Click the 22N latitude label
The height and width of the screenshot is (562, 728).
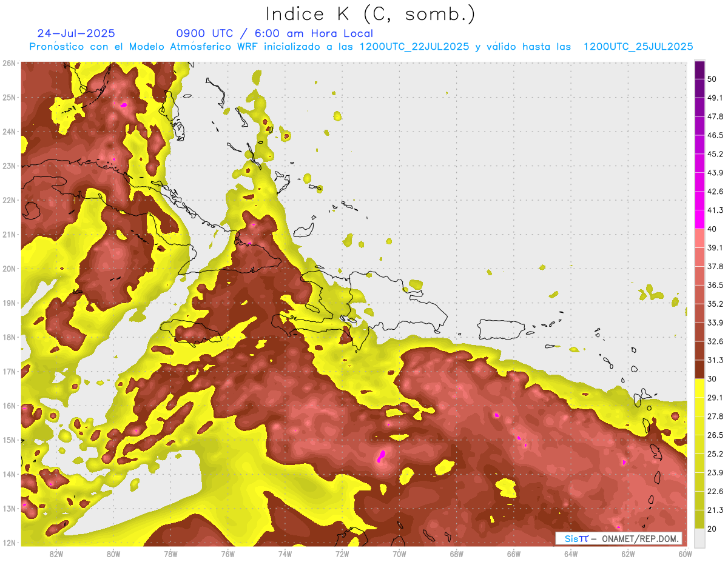coord(9,200)
